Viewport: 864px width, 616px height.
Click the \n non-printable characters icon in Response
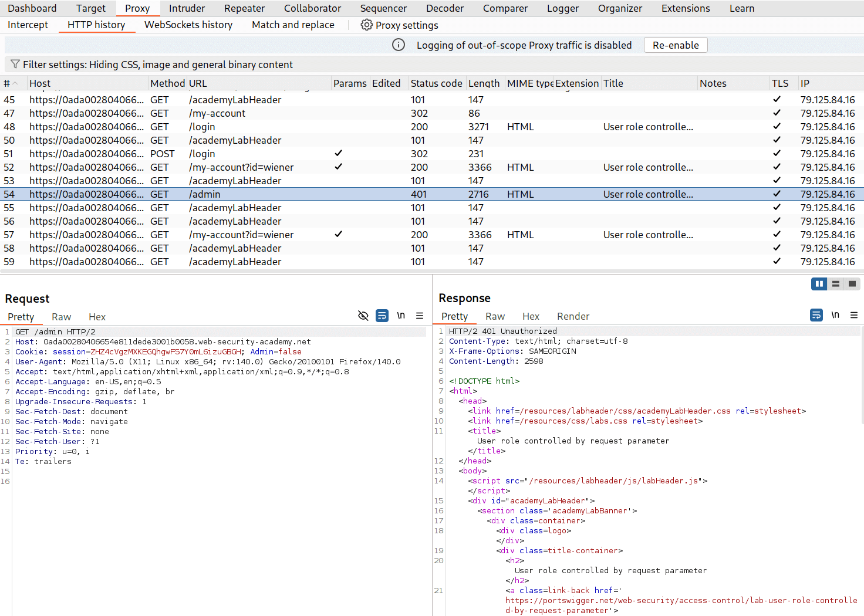click(x=835, y=315)
